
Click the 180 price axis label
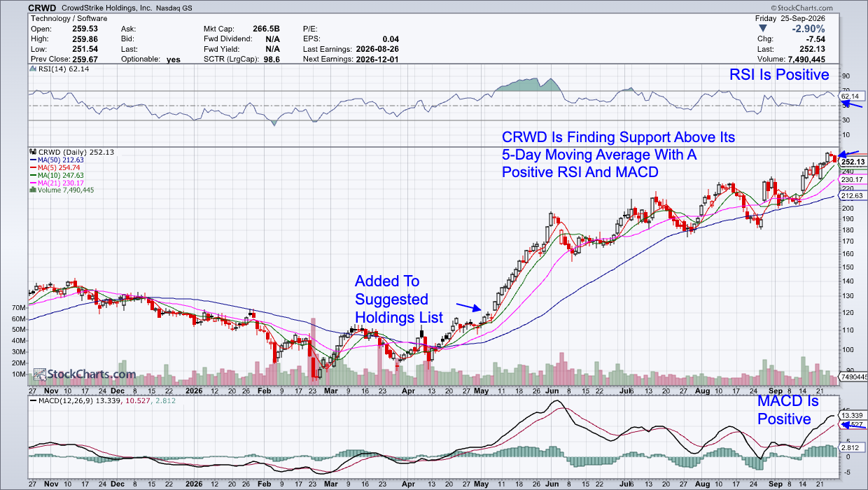click(848, 230)
